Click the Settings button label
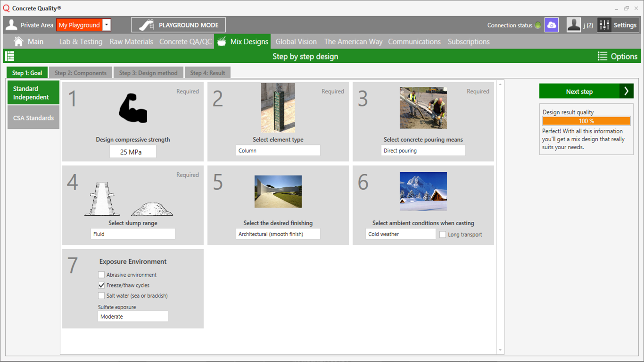Screen dimensions: 644x362 [x=625, y=25]
